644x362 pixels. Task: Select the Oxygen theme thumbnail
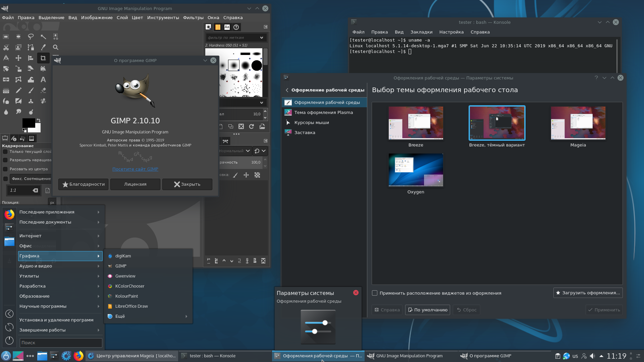point(415,170)
